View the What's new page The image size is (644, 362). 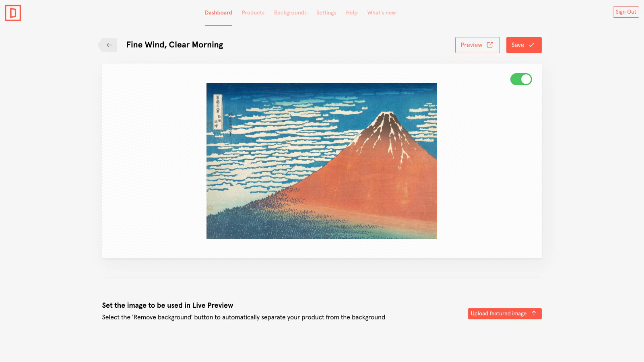[x=382, y=12]
